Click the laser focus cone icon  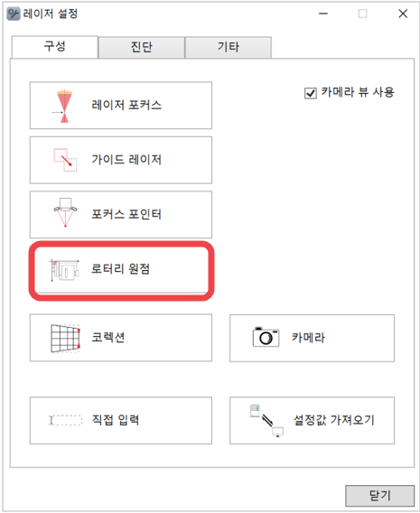click(x=64, y=106)
